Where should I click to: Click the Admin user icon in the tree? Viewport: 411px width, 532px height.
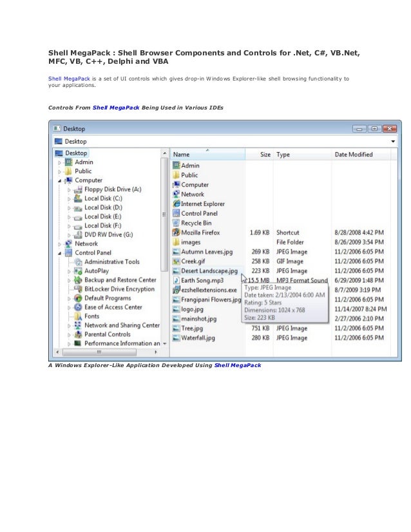tap(68, 162)
